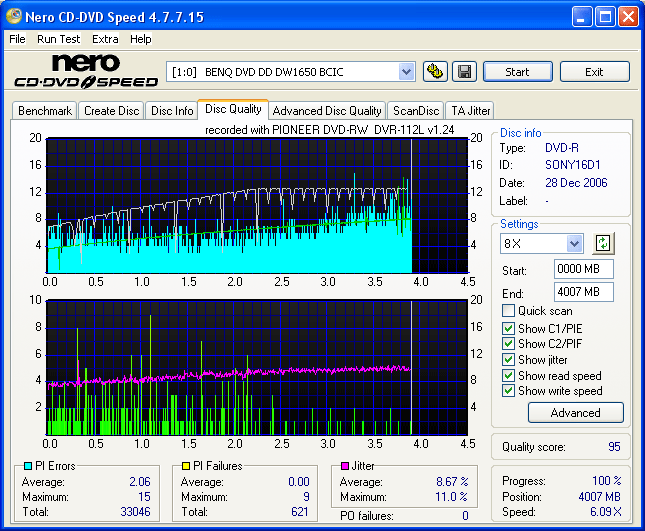Click PI Errors total 33046
Viewport: 645px width, 531px height.
click(x=135, y=512)
